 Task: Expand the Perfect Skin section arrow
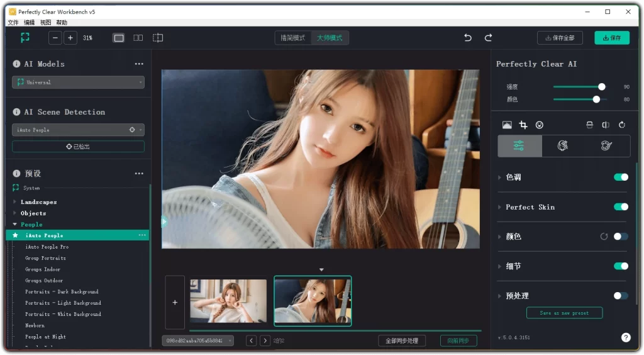tap(499, 207)
